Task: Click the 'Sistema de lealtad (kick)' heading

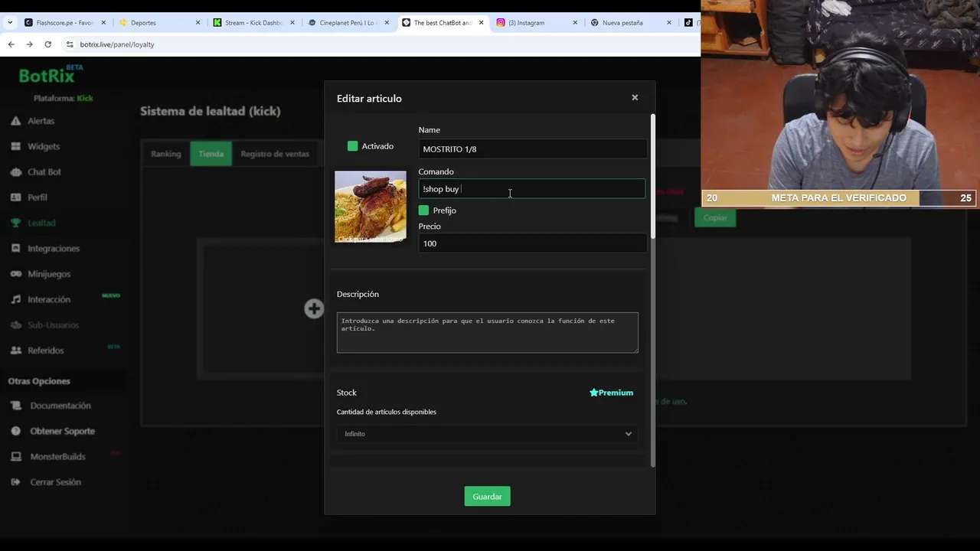Action: click(211, 111)
